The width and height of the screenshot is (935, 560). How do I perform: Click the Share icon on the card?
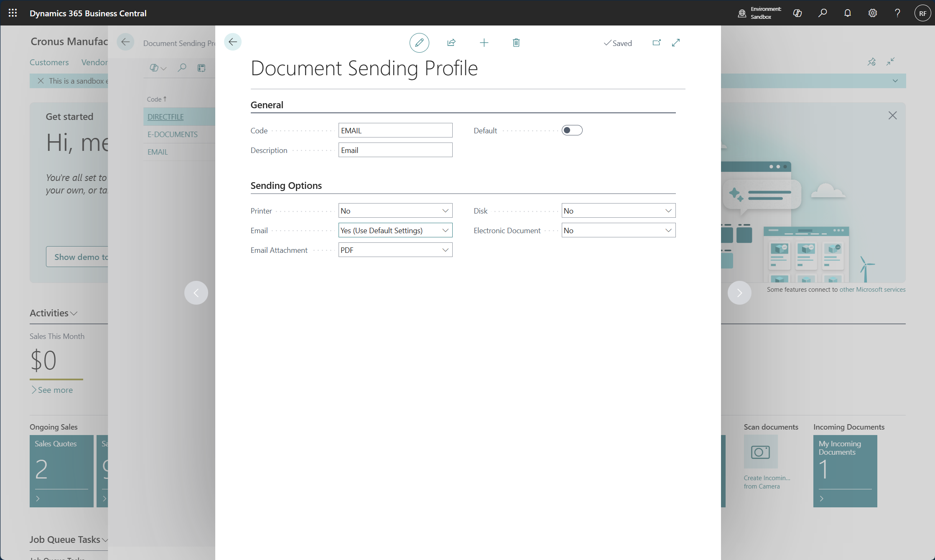pos(451,43)
